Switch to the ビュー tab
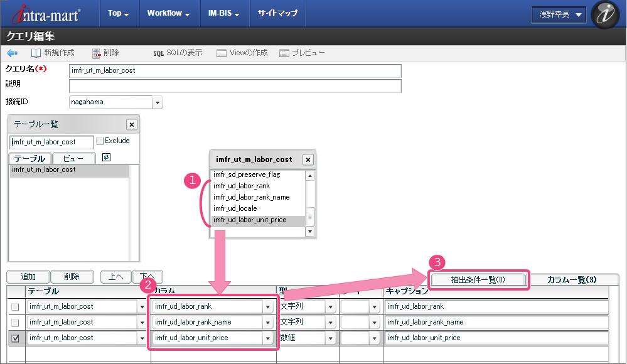This screenshot has width=627, height=364. tap(73, 158)
